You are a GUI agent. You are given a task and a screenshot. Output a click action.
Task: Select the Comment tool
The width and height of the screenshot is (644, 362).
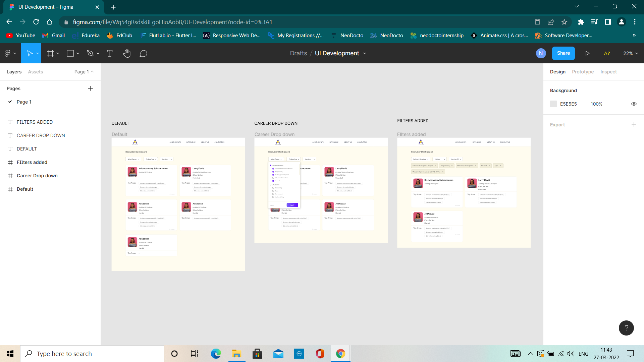pos(144,53)
